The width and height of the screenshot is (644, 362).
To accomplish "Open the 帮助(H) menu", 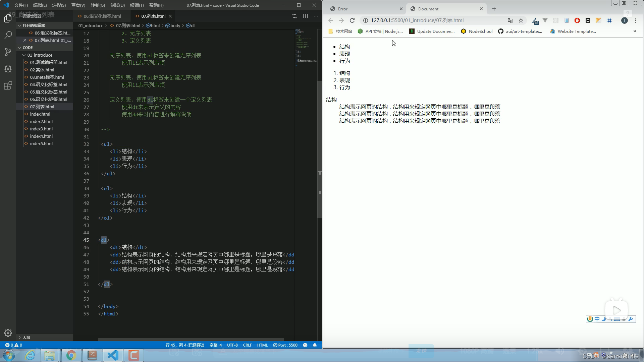I will (156, 5).
